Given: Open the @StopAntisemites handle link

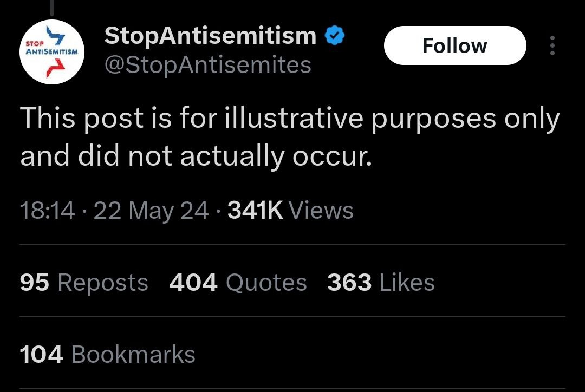Looking at the screenshot, I should tap(208, 66).
